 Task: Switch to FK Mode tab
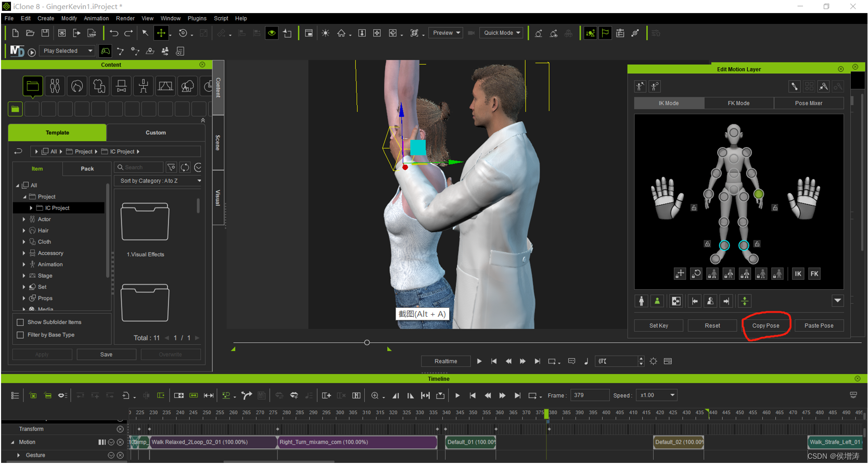(x=739, y=104)
